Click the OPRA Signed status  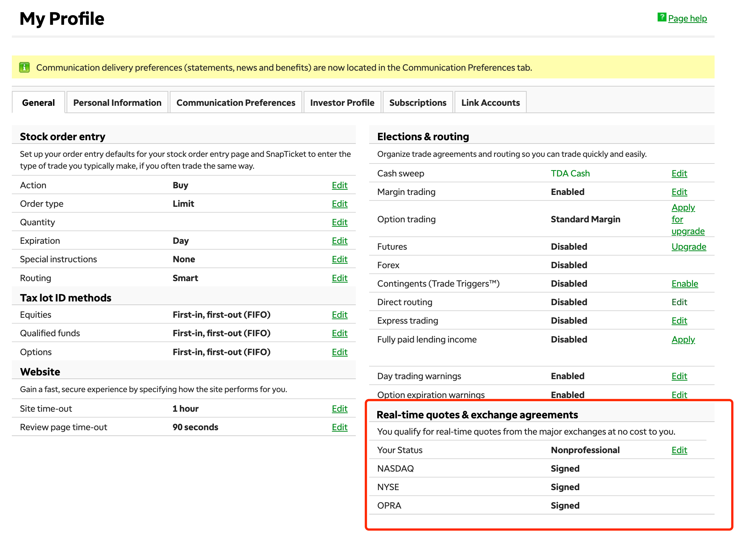(565, 506)
